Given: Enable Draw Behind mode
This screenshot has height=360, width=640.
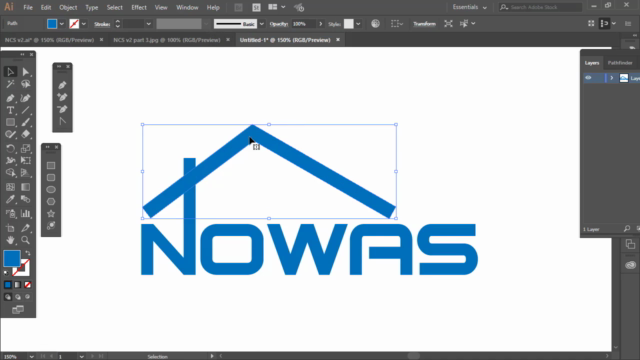Looking at the screenshot, I should 18,297.
